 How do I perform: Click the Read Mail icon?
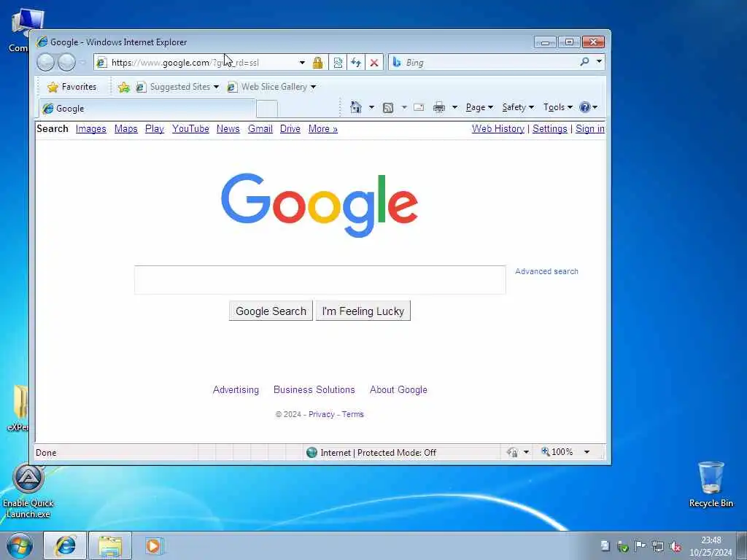[419, 107]
